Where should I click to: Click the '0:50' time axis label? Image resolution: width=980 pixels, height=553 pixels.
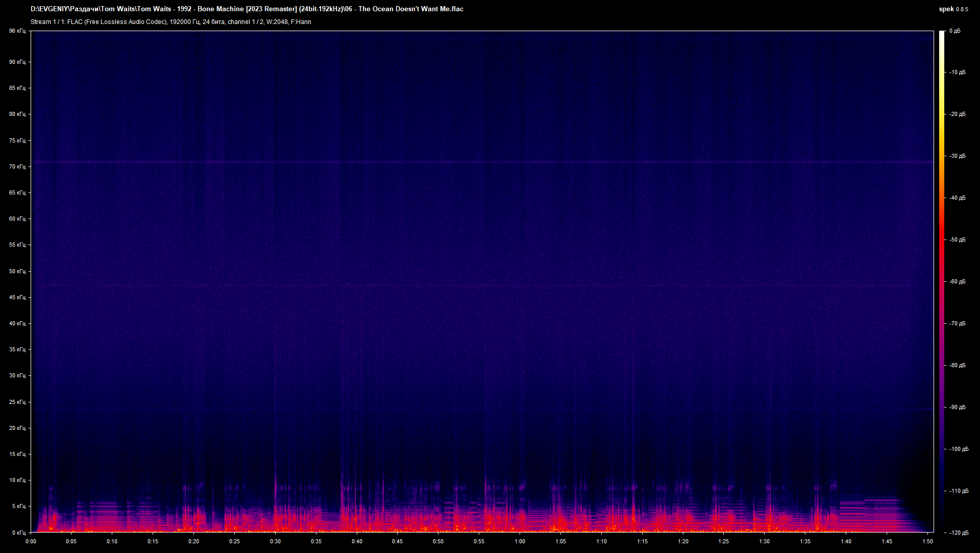point(438,542)
